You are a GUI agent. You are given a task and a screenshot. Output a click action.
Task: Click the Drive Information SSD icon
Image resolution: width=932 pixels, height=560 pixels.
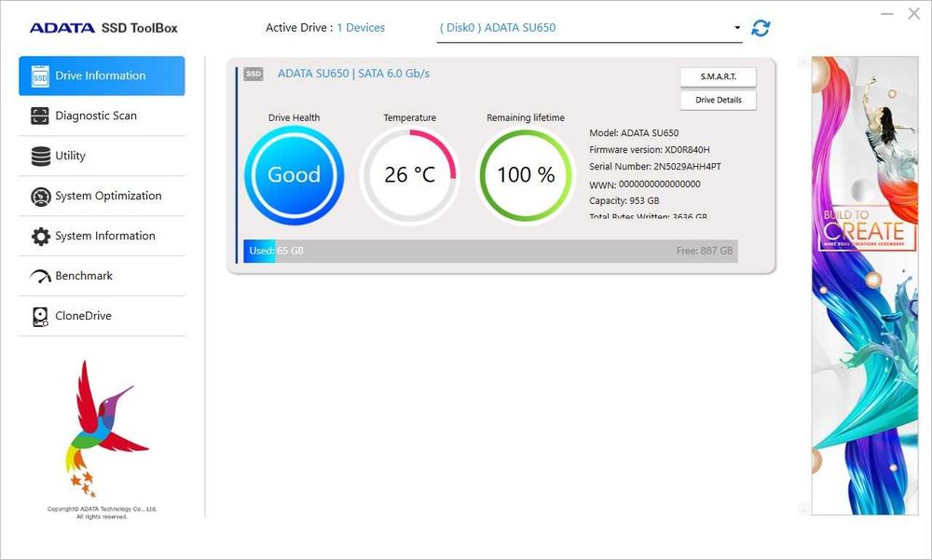coord(40,76)
